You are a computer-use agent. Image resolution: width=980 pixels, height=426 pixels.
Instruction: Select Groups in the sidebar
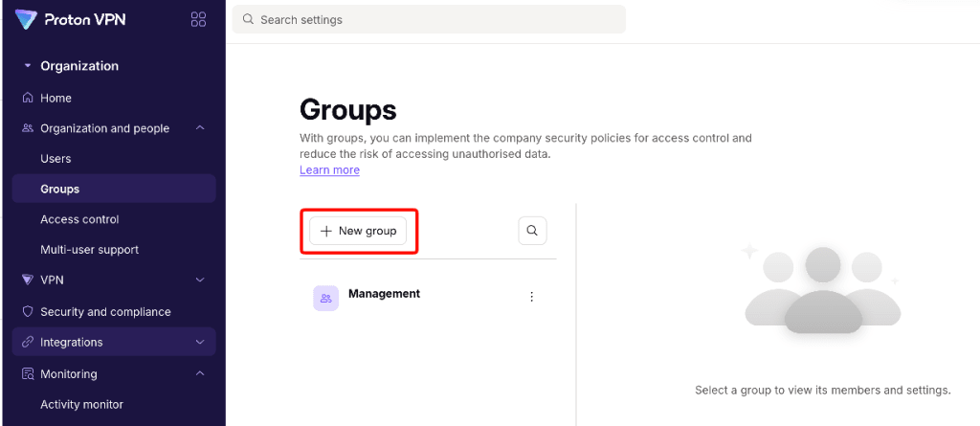click(x=114, y=189)
